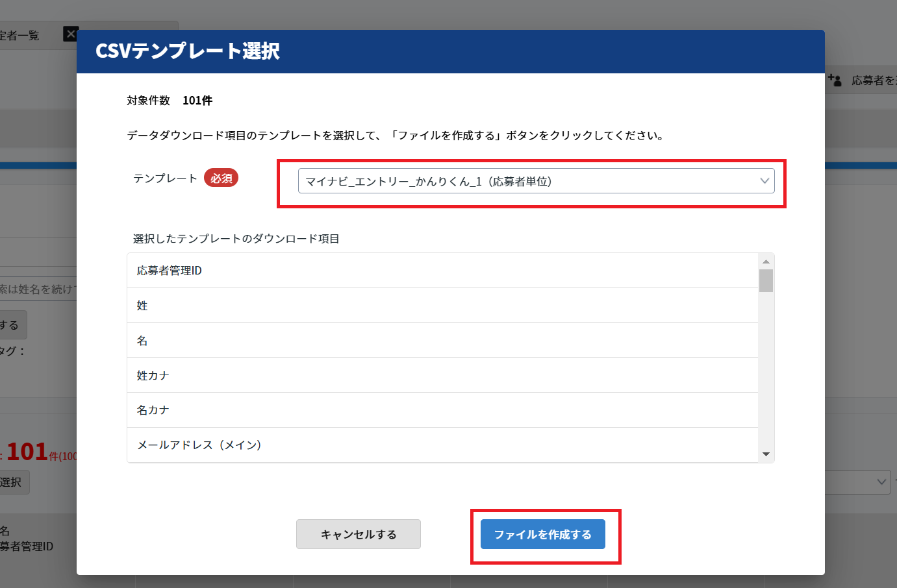
Task: Click the X icon on the background tab
Action: tap(71, 34)
